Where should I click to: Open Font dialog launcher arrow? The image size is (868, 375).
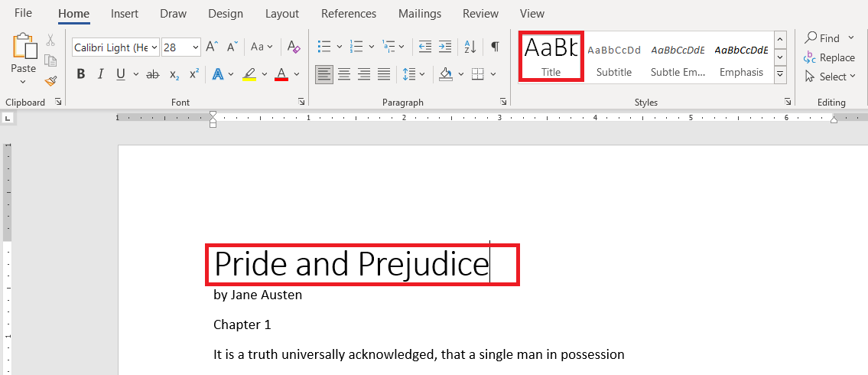click(301, 101)
